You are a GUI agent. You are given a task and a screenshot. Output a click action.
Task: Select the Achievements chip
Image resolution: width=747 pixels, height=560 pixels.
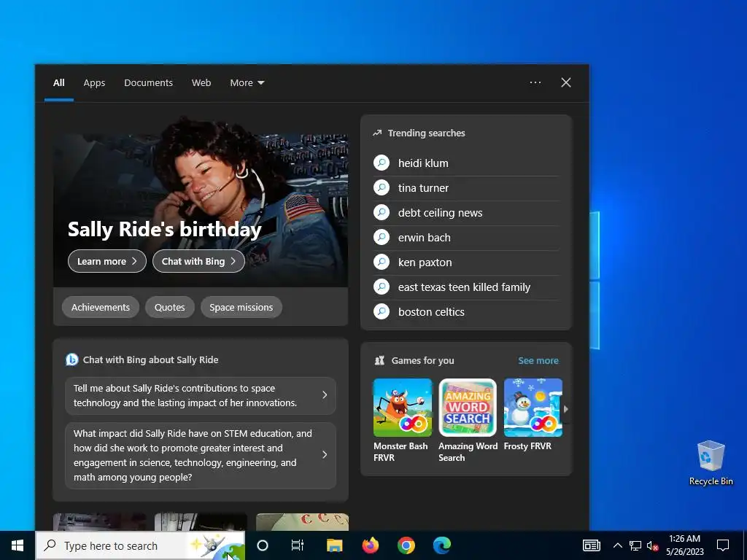click(x=101, y=307)
